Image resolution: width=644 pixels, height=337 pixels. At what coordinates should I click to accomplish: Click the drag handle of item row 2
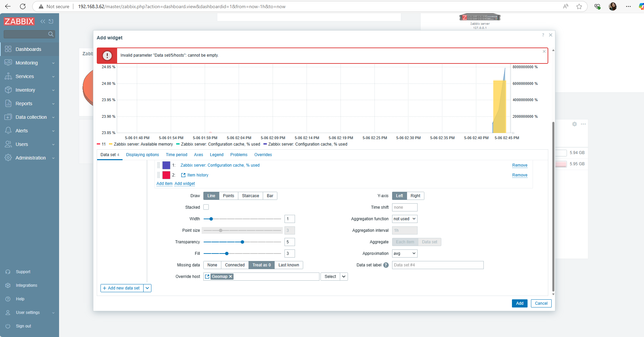(159, 175)
